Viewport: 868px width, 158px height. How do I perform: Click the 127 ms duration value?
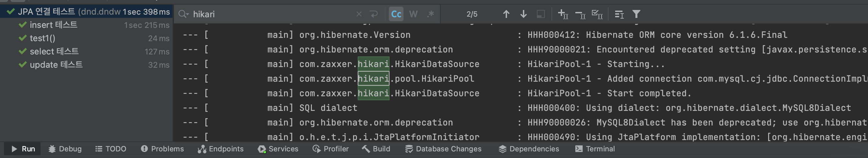tap(157, 51)
